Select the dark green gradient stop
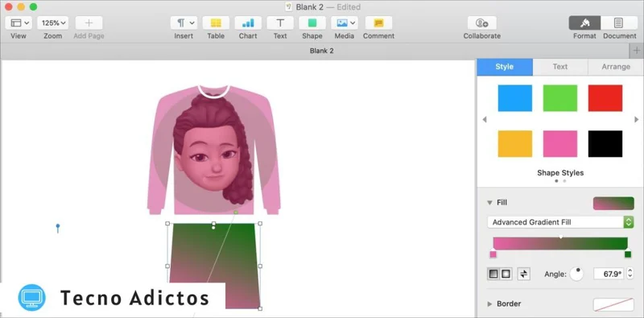 tap(628, 254)
